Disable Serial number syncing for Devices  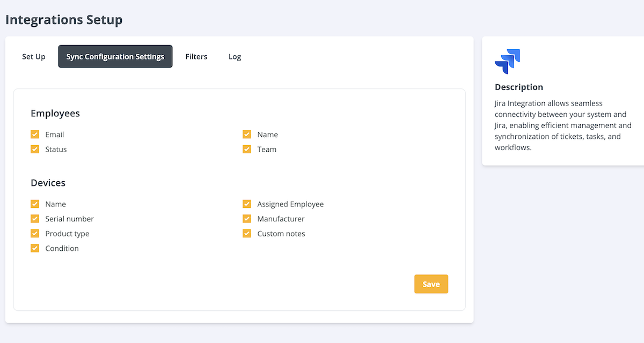(35, 219)
